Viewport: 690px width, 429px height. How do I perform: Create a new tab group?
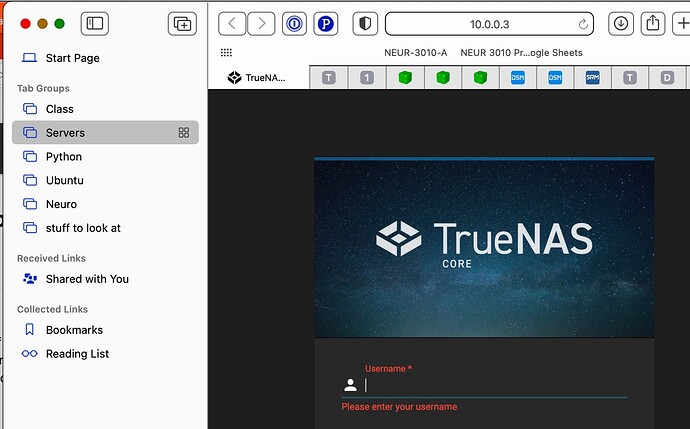click(x=182, y=23)
